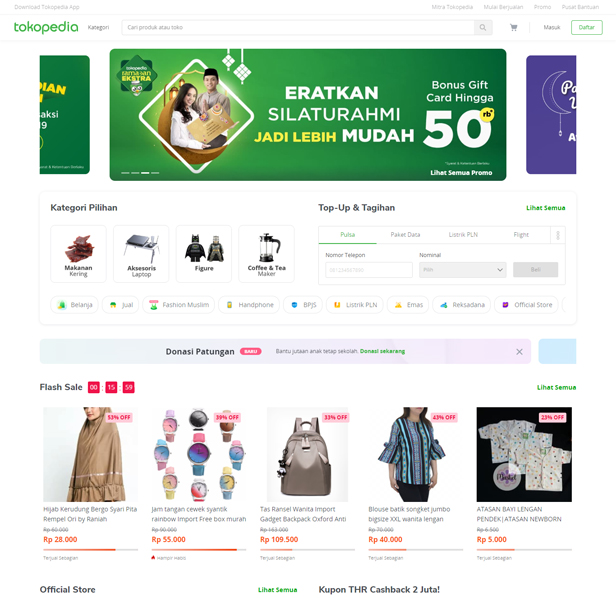Viewport: 616px width, 598px height.
Task: Open the shopping cart icon
Action: click(513, 28)
